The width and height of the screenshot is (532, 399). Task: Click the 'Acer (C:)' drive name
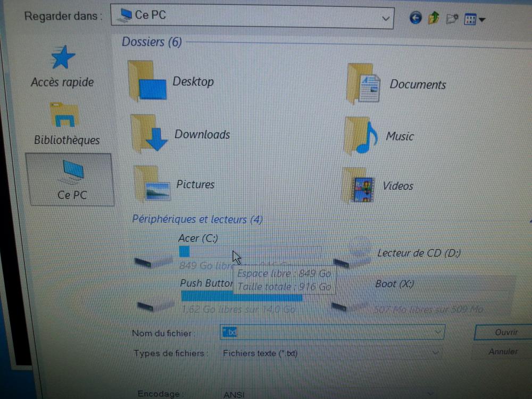coord(198,238)
